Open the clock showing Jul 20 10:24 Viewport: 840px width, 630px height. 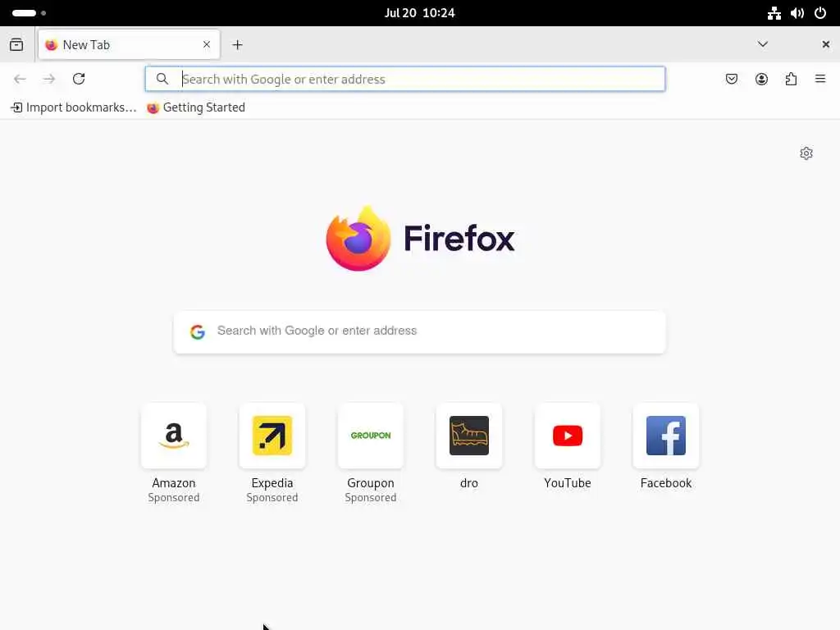tap(419, 13)
